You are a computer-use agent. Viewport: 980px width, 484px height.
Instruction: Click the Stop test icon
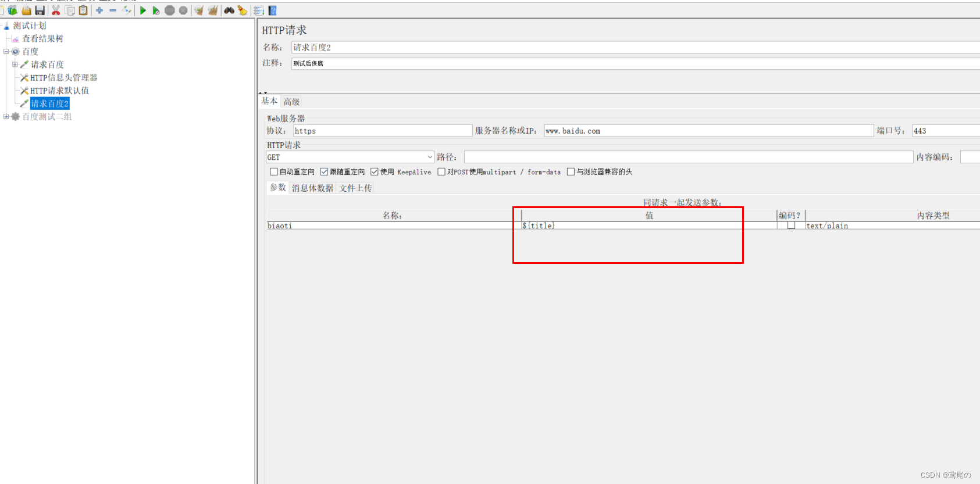(x=169, y=10)
